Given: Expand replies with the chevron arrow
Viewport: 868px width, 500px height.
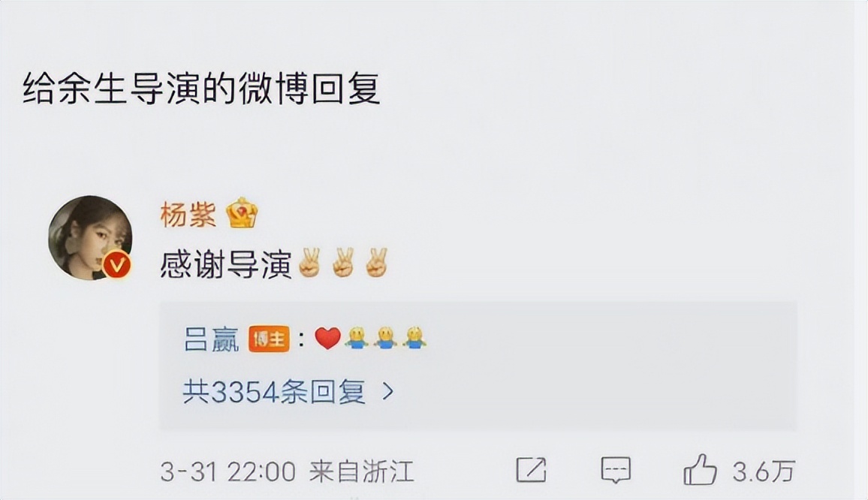Looking at the screenshot, I should tap(389, 392).
